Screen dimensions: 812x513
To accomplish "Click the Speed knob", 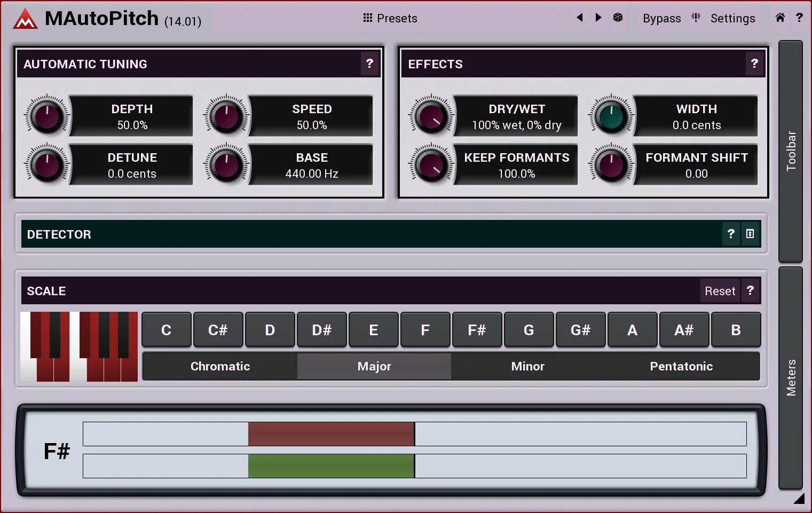I will pyautogui.click(x=226, y=116).
